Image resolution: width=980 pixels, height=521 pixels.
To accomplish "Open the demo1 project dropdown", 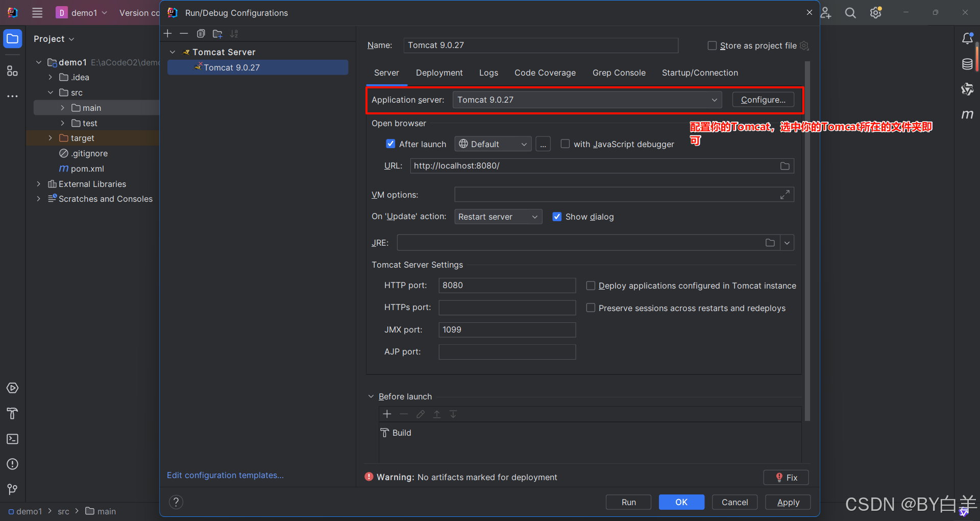I will [x=82, y=13].
